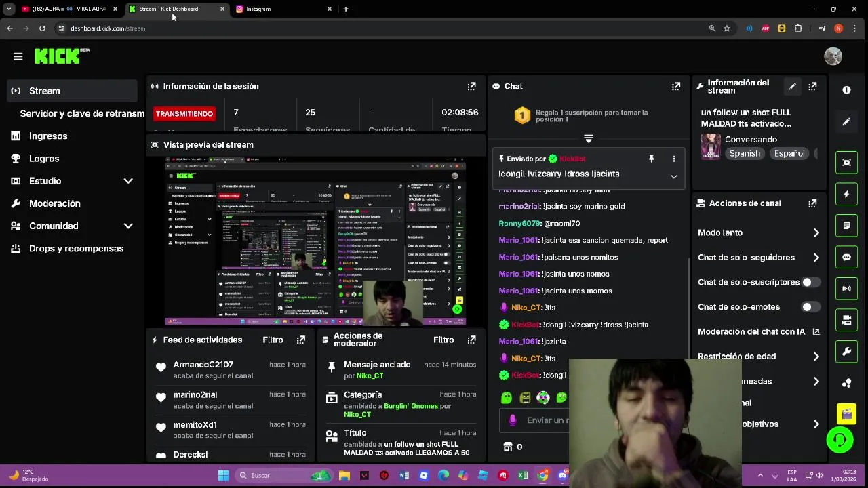Click Filtro in Feed de actividades
The width and height of the screenshot is (868, 488).
click(x=273, y=340)
